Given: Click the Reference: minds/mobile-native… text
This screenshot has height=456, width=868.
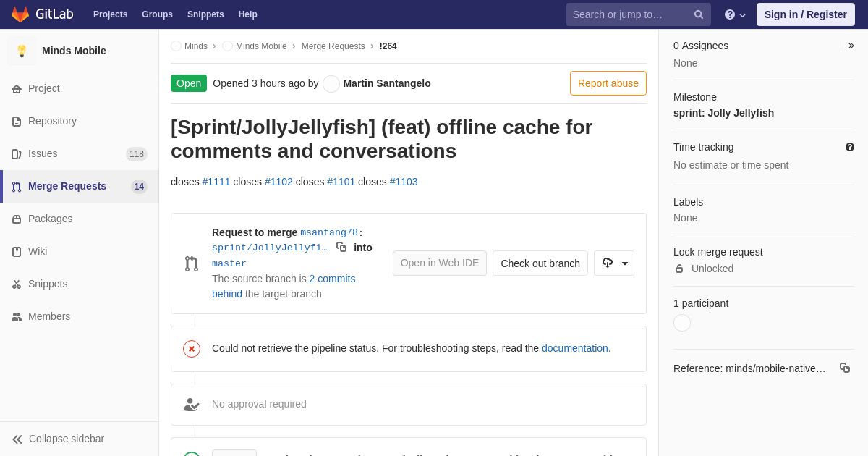Looking at the screenshot, I should point(749,368).
